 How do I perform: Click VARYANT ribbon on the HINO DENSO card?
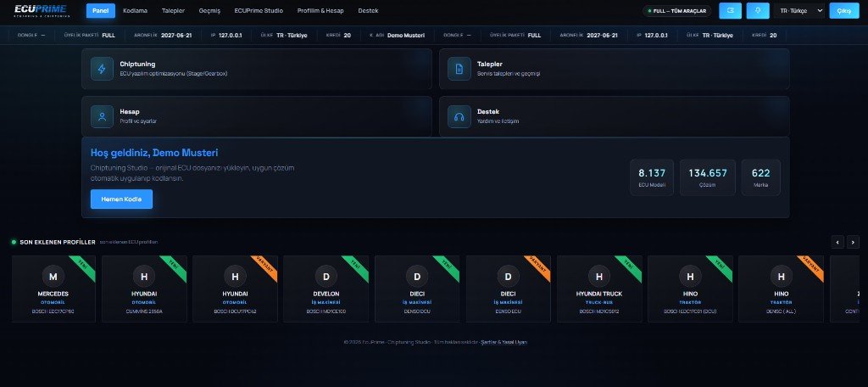click(x=811, y=266)
